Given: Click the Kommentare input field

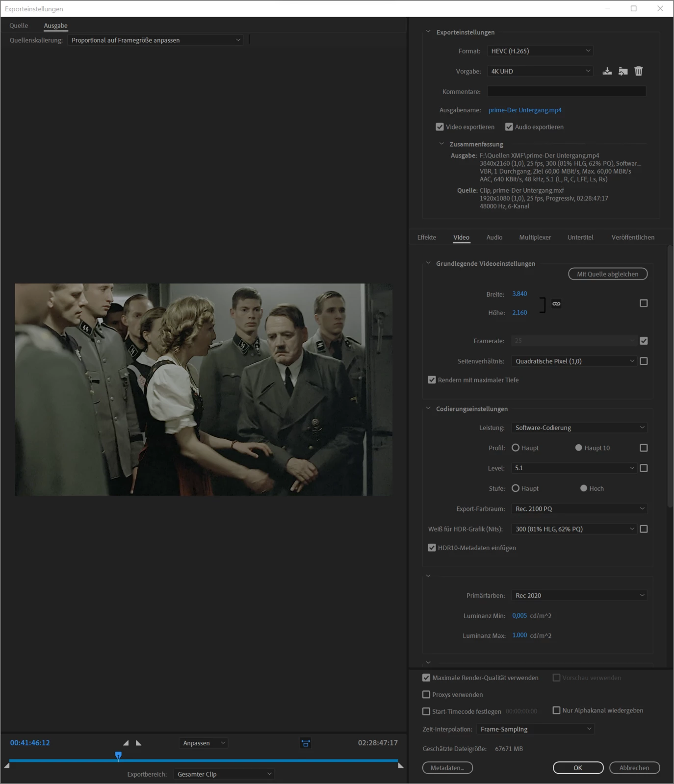Looking at the screenshot, I should 567,92.
